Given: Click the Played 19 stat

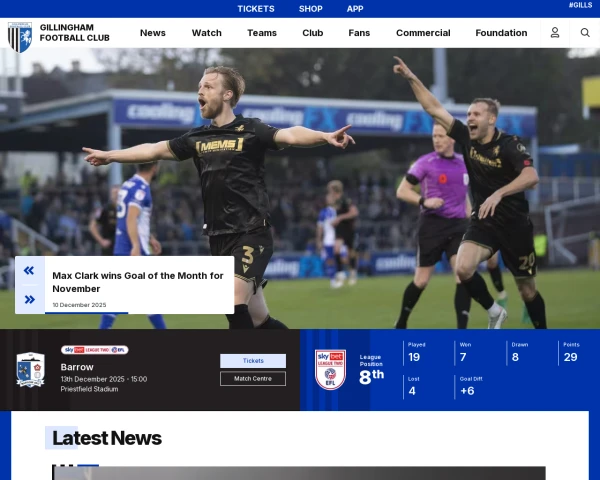Looking at the screenshot, I should click(x=416, y=353).
